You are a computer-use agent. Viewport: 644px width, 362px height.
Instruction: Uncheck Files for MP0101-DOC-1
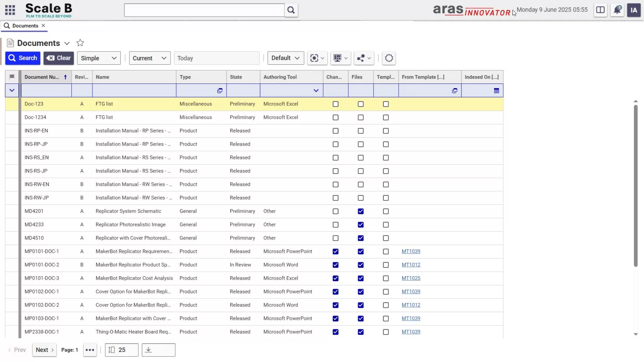(360, 252)
